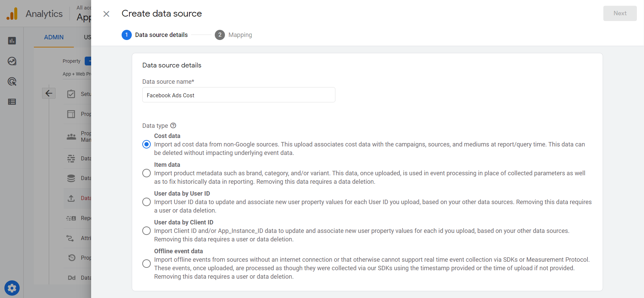This screenshot has width=644, height=298.
Task: Click the Create data source heading
Action: click(162, 14)
